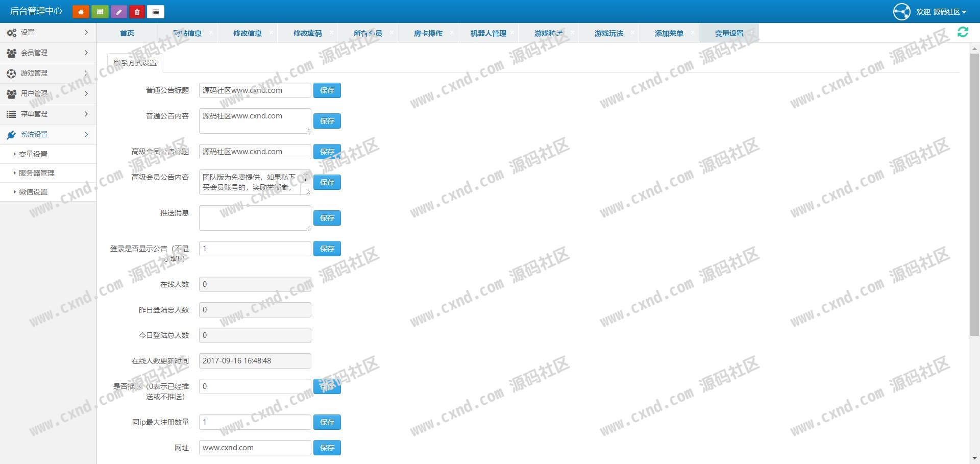Switch to the 机器人管理 tab
Screen dimensions: 980x464
point(488,33)
